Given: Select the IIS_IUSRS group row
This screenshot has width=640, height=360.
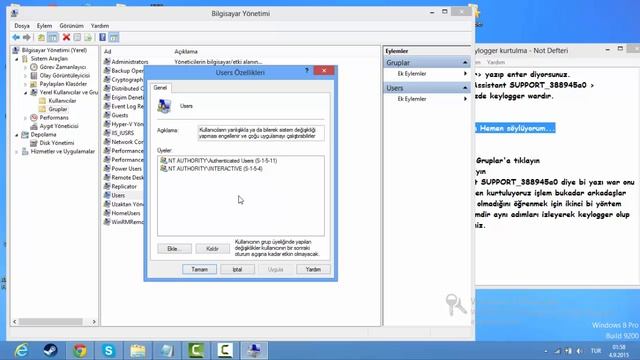Looking at the screenshot, I should (119, 133).
